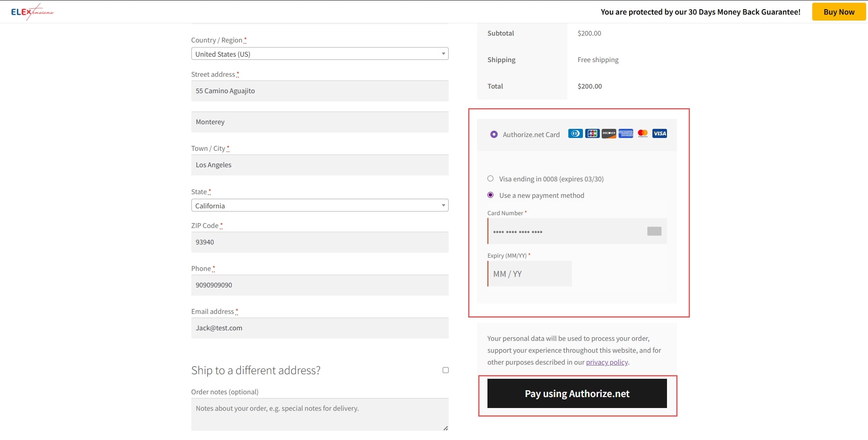Click the Shipping label

[x=501, y=60]
